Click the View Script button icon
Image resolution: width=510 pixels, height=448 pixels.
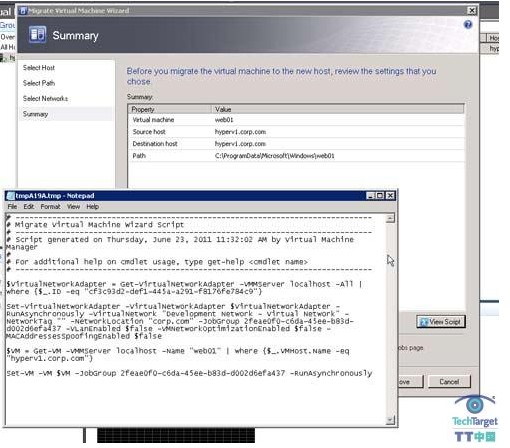click(424, 322)
